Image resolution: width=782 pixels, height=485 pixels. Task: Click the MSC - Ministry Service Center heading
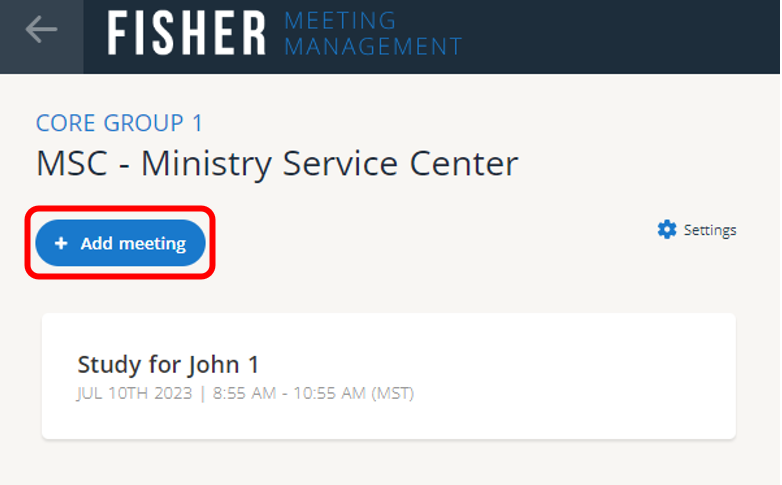point(277,164)
